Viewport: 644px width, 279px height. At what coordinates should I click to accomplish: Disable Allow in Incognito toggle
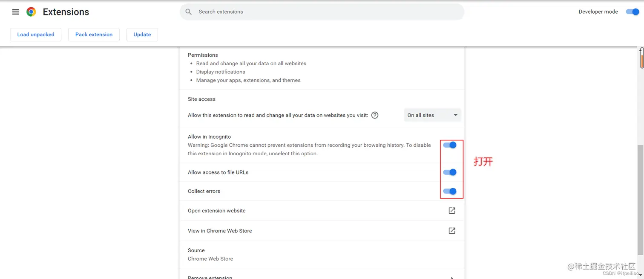450,145
